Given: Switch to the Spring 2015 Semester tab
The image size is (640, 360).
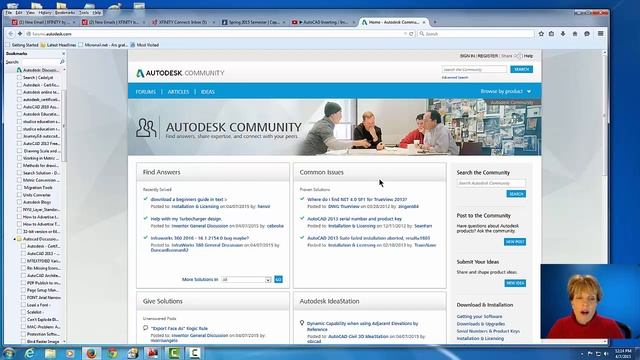Looking at the screenshot, I should 253,22.
